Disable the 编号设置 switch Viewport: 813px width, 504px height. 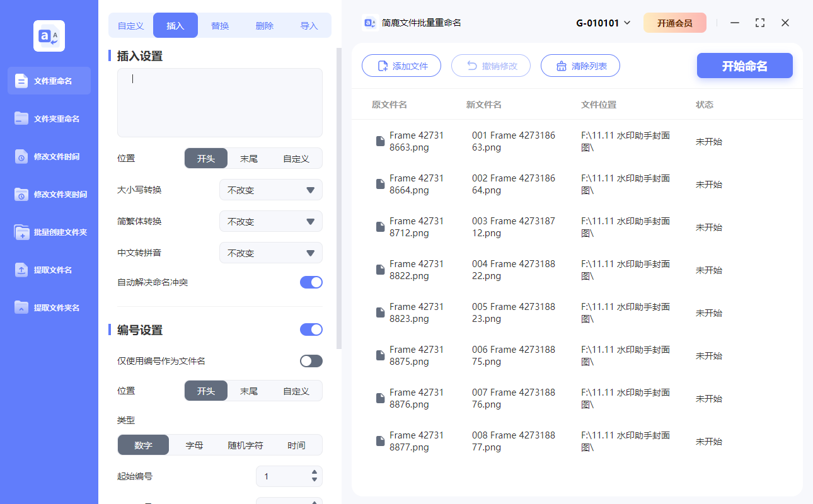click(311, 329)
